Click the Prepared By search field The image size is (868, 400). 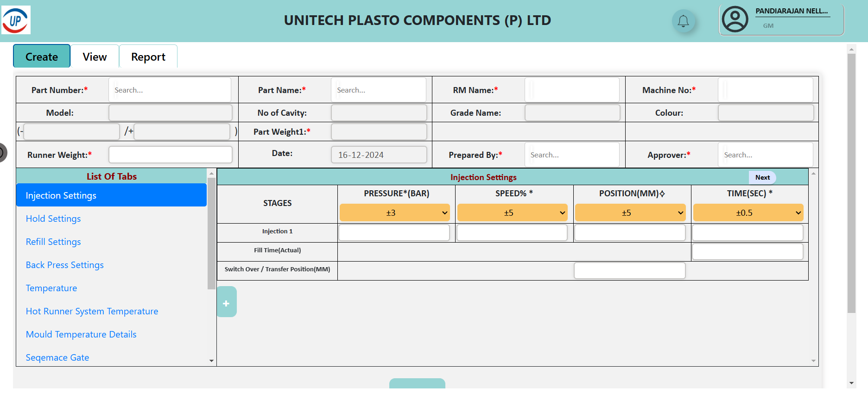572,155
